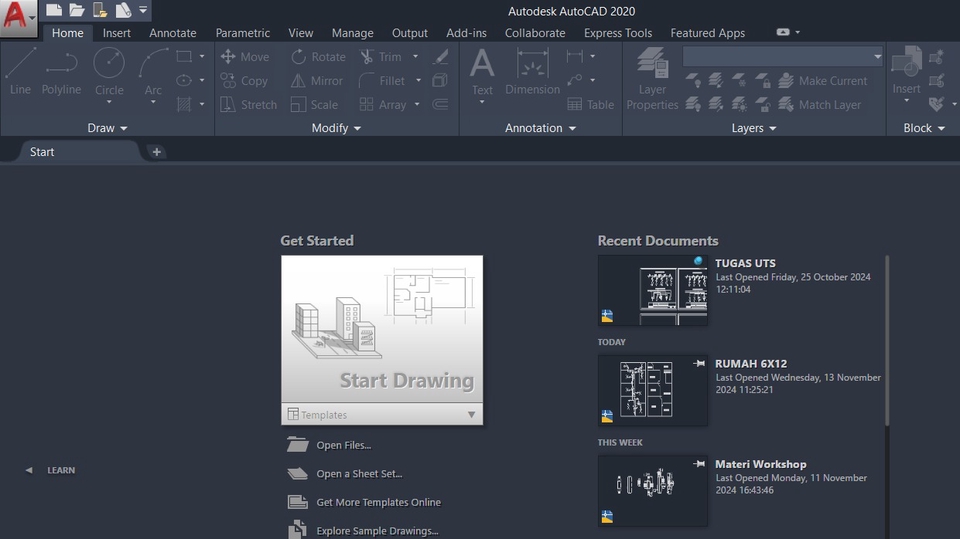The width and height of the screenshot is (960, 539).
Task: Expand the Draw panel
Action: click(107, 128)
